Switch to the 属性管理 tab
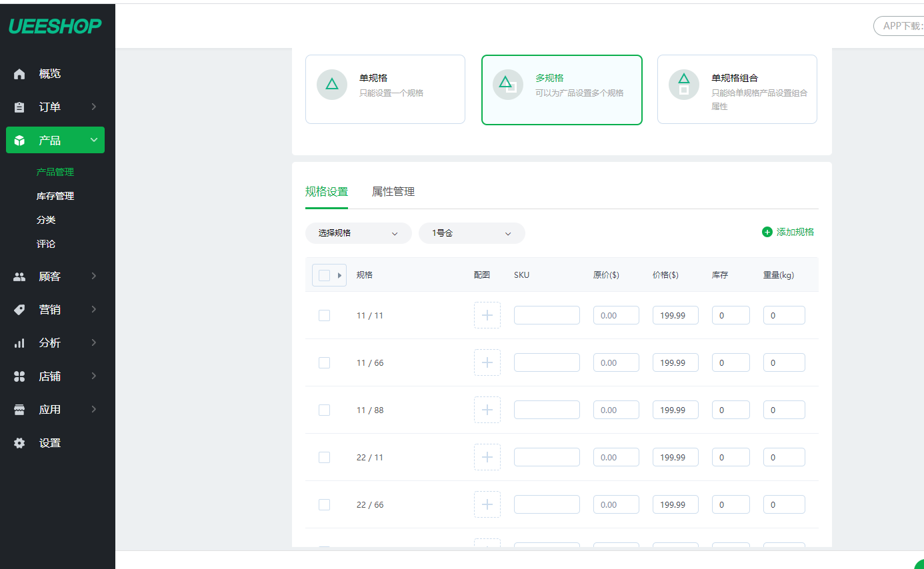Image resolution: width=924 pixels, height=569 pixels. 393,192
